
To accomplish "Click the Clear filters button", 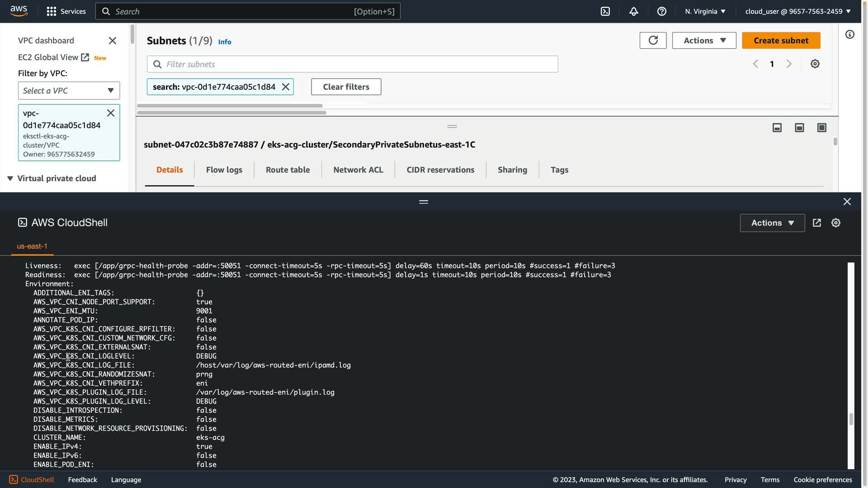I will click(346, 87).
